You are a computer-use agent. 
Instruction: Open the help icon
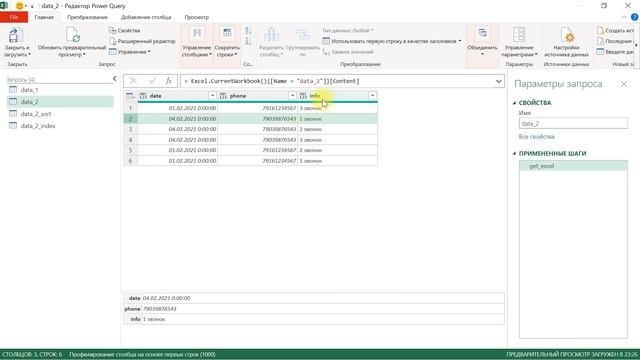tap(635, 17)
